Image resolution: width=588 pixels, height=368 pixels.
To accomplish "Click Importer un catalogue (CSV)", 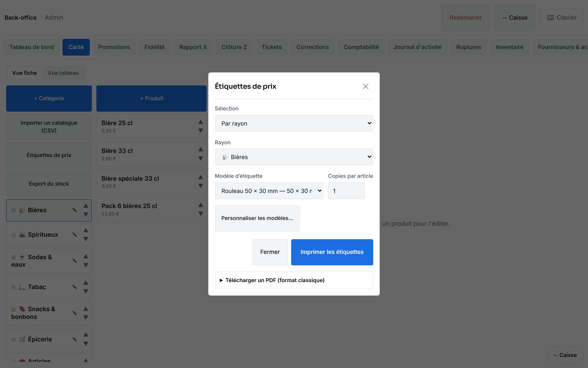I will [x=49, y=127].
